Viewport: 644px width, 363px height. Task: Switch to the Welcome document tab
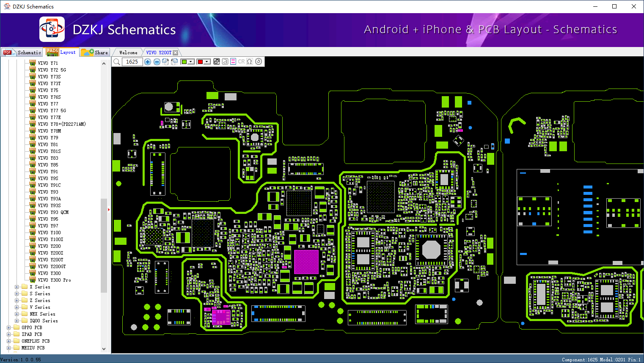[x=128, y=53]
